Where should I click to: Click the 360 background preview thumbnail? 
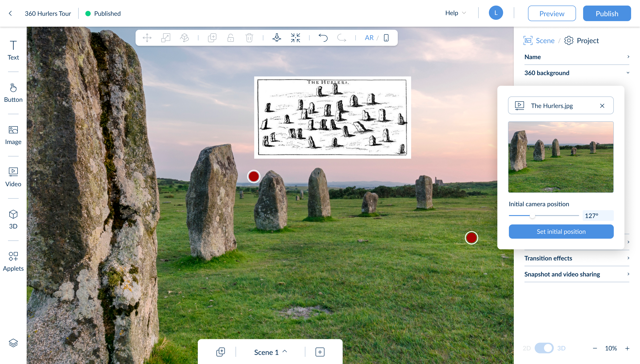561,157
